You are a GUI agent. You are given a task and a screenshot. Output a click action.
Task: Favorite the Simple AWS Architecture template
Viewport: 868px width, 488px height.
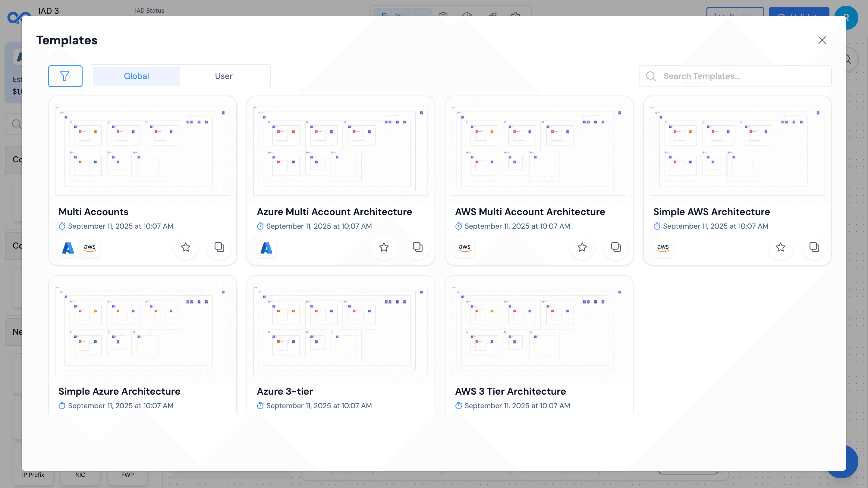[x=780, y=248]
